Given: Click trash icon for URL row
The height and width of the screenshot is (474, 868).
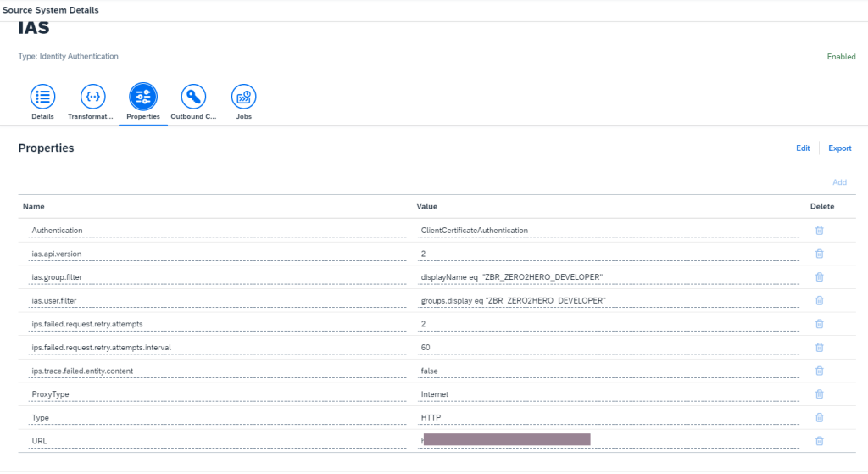Looking at the screenshot, I should click(x=819, y=440).
